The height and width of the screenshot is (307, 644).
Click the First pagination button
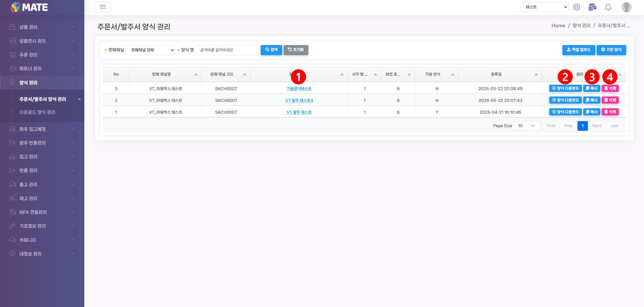pyautogui.click(x=551, y=126)
